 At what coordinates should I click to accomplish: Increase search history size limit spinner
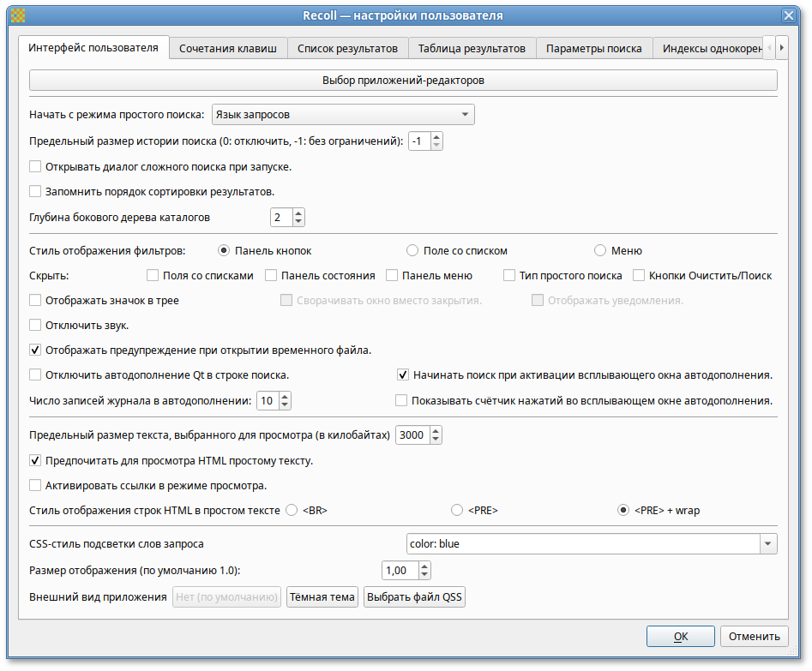436,137
